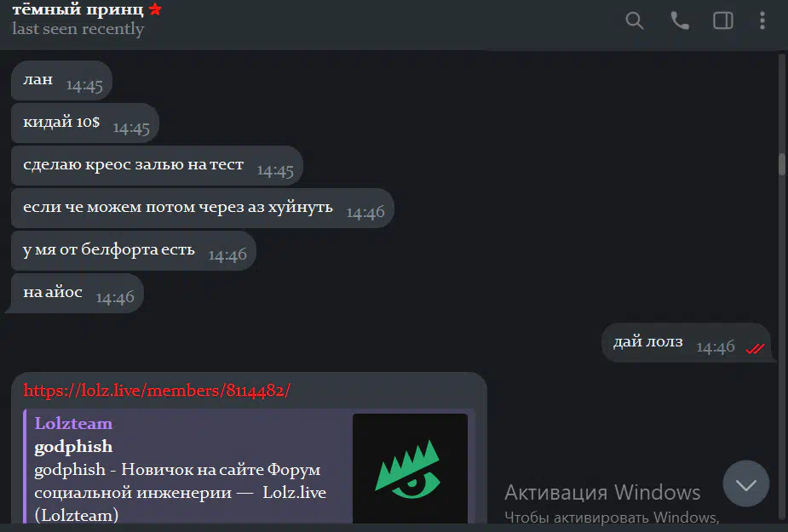788x532 pixels.
Task: Select the godphish preview heading
Action: coord(73,446)
